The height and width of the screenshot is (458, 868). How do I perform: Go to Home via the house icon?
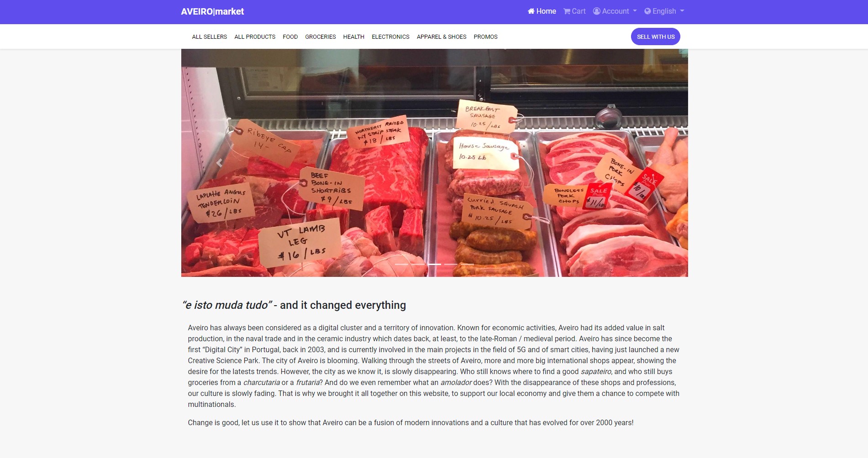(x=531, y=11)
